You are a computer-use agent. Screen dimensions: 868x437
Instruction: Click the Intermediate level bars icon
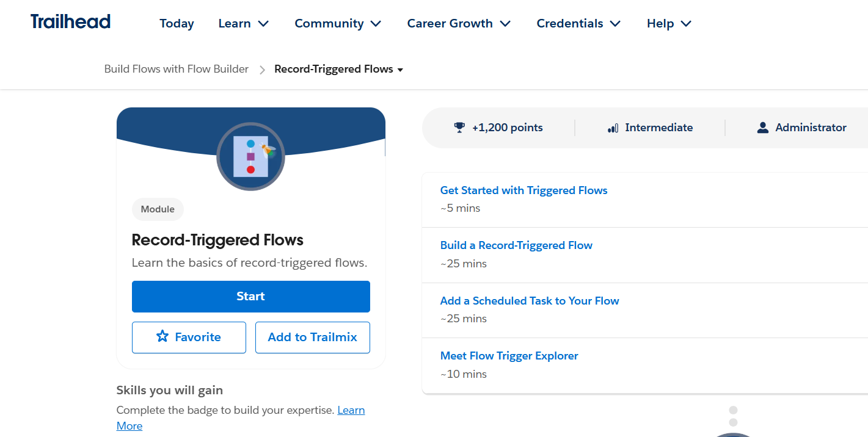pos(613,128)
